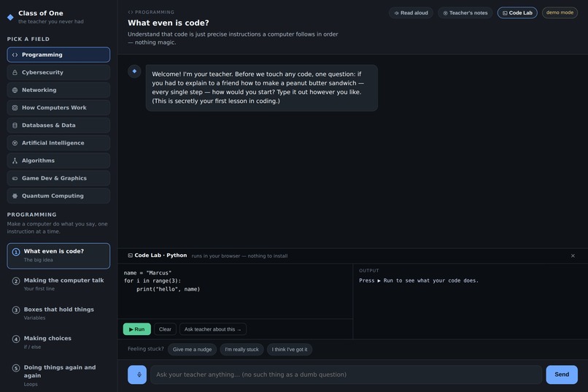Run the Python code
The width and height of the screenshot is (588, 392).
(137, 329)
